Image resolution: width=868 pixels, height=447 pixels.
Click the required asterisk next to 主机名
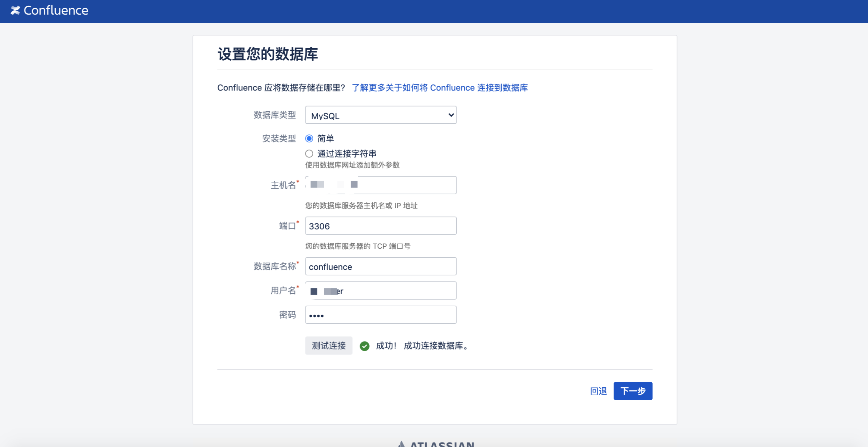click(x=298, y=182)
